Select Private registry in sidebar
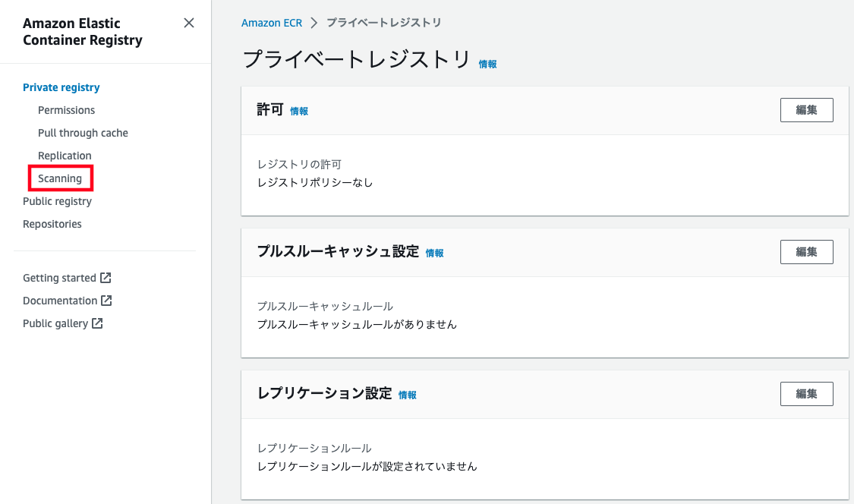Image resolution: width=854 pixels, height=504 pixels. (61, 87)
